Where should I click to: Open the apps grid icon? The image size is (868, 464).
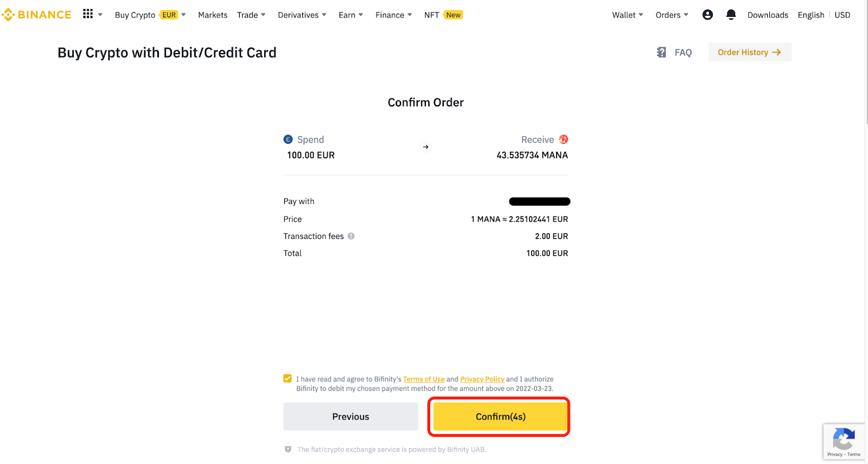click(88, 14)
